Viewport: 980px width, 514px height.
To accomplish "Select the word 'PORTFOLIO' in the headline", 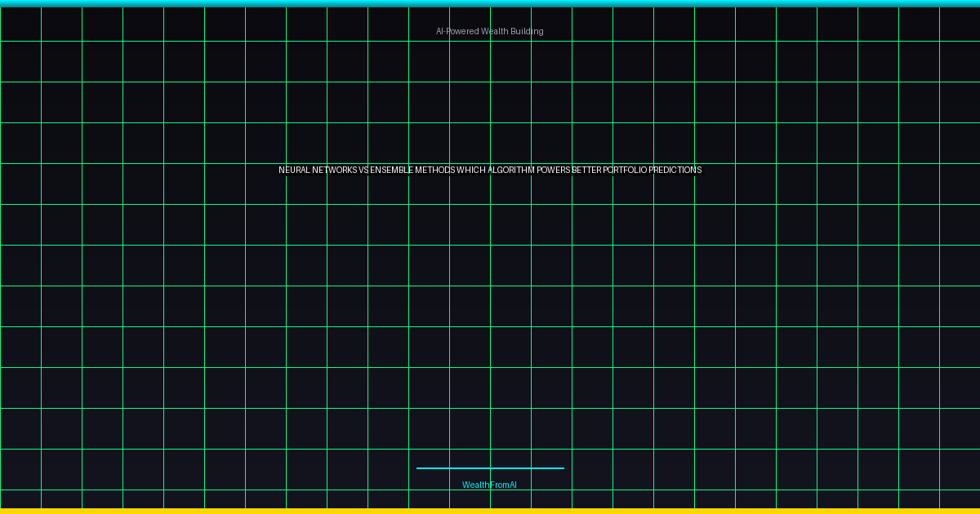I will (625, 171).
